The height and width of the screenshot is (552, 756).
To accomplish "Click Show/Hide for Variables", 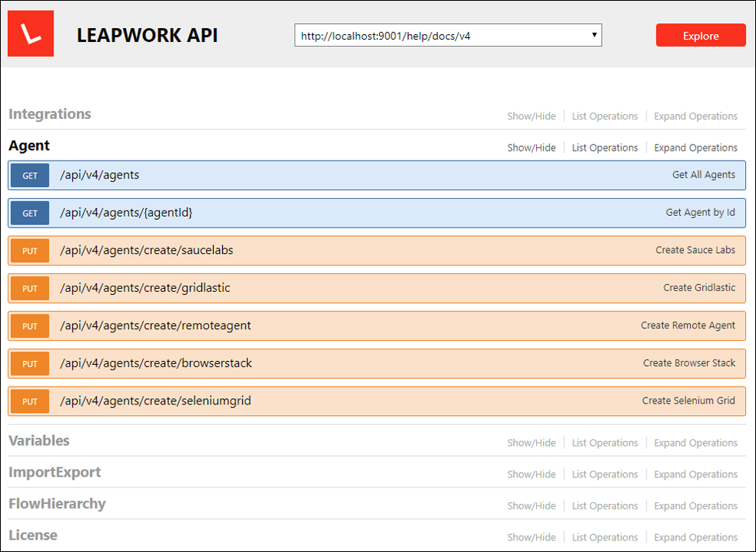I will [x=531, y=443].
